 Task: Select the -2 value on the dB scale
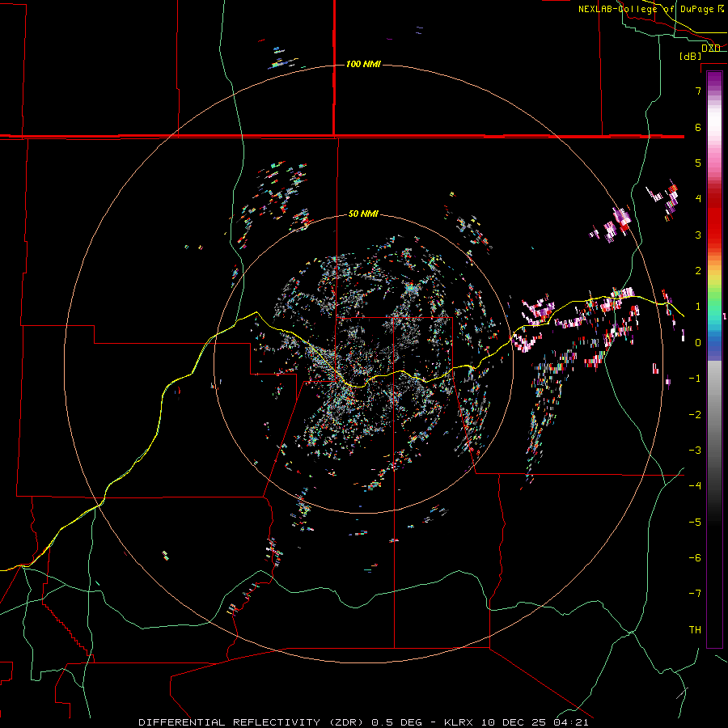(x=695, y=415)
